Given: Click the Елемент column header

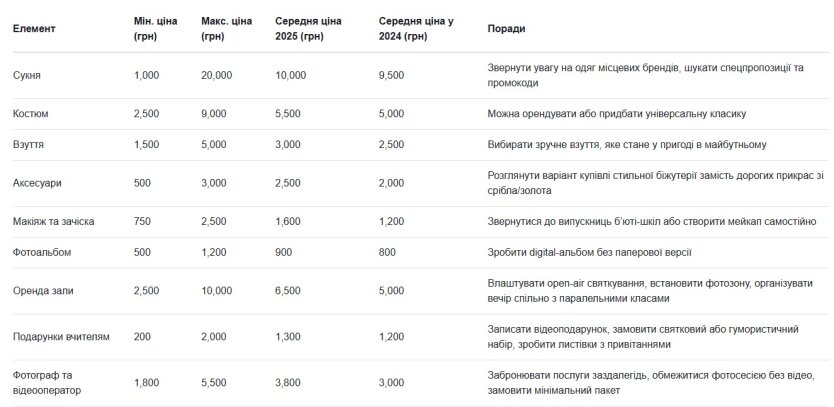Looking at the screenshot, I should pyautogui.click(x=34, y=29).
